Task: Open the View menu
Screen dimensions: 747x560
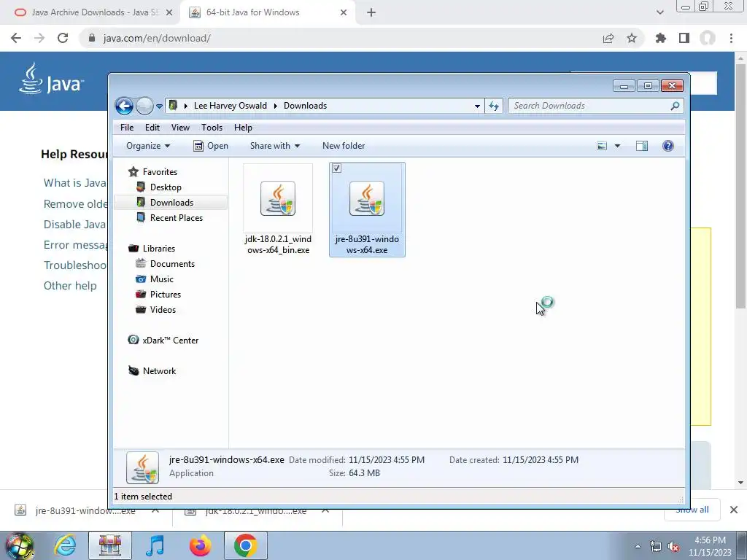Action: tap(180, 128)
